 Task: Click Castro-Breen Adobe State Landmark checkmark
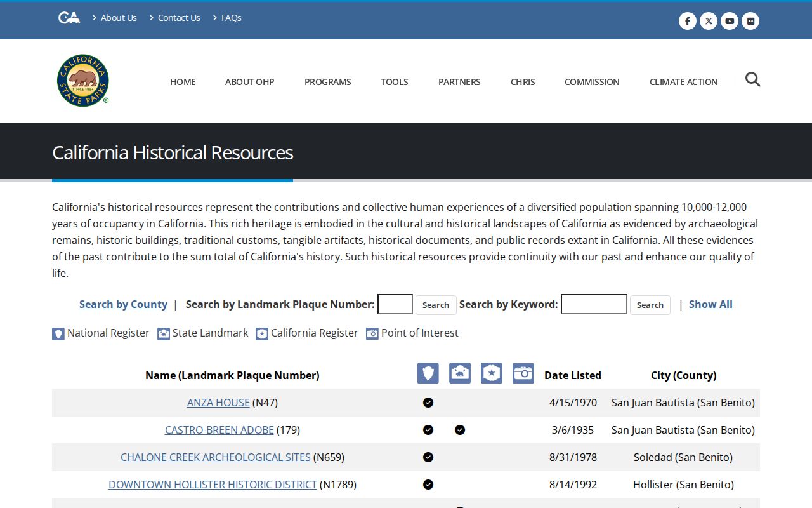pyautogui.click(x=460, y=430)
